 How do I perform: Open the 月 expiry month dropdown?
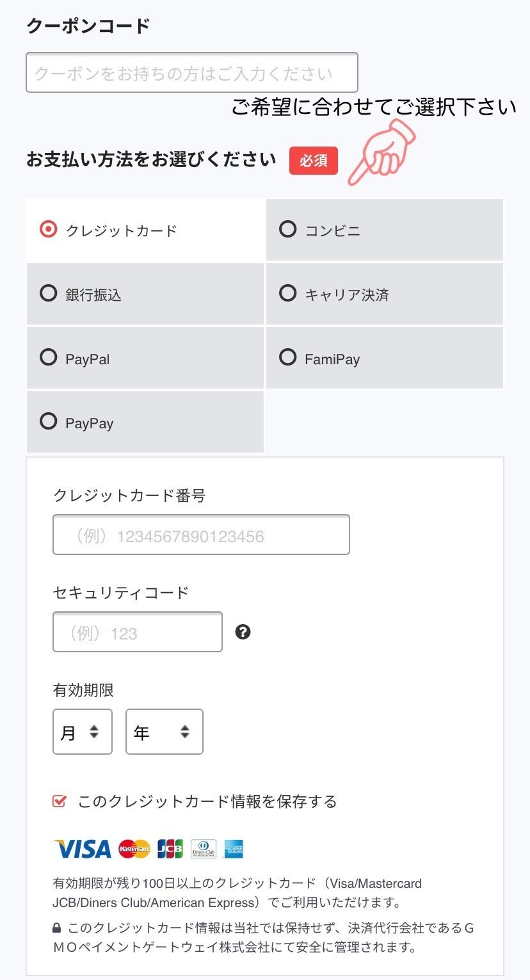point(83,732)
